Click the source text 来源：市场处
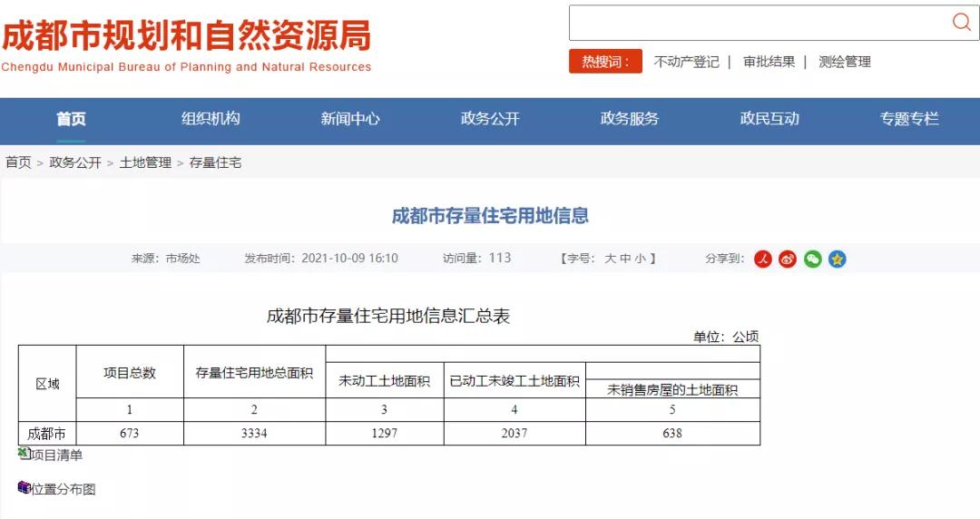980x519 pixels. point(166,259)
